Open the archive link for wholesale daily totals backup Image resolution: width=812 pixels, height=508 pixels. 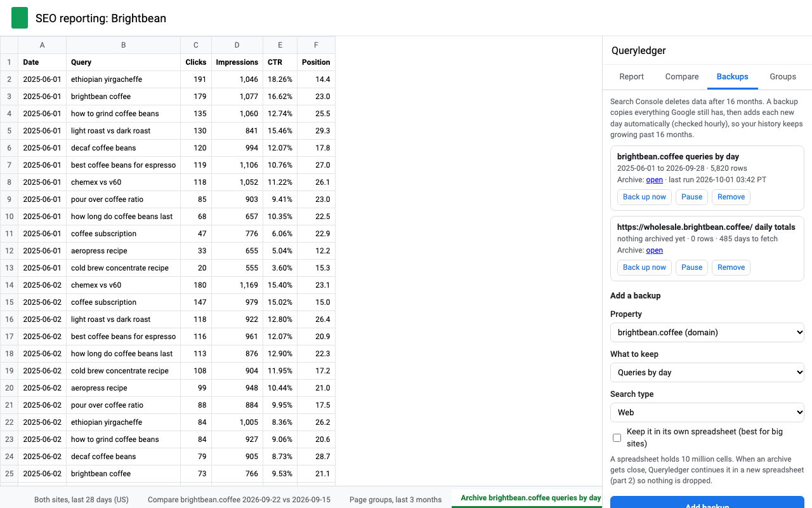click(654, 250)
